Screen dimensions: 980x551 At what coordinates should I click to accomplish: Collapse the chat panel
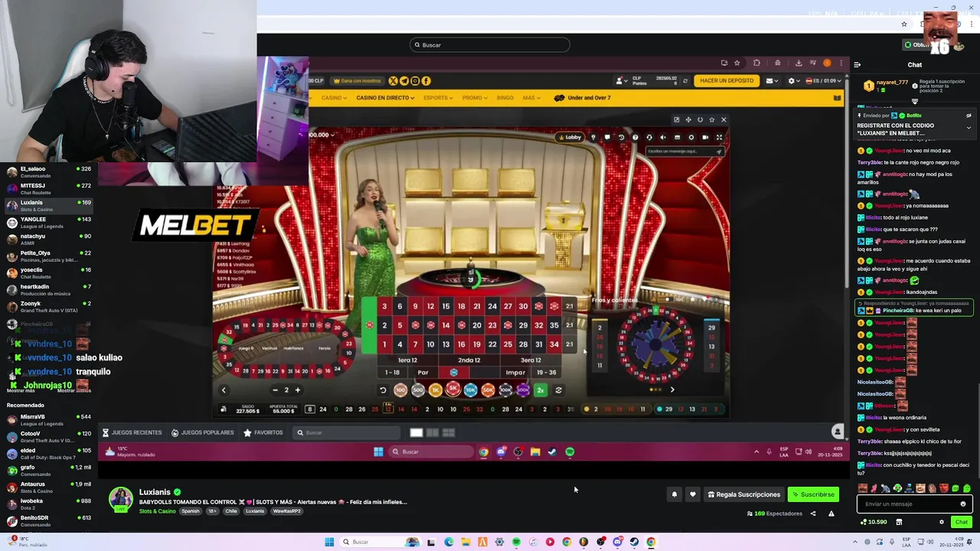coord(857,64)
